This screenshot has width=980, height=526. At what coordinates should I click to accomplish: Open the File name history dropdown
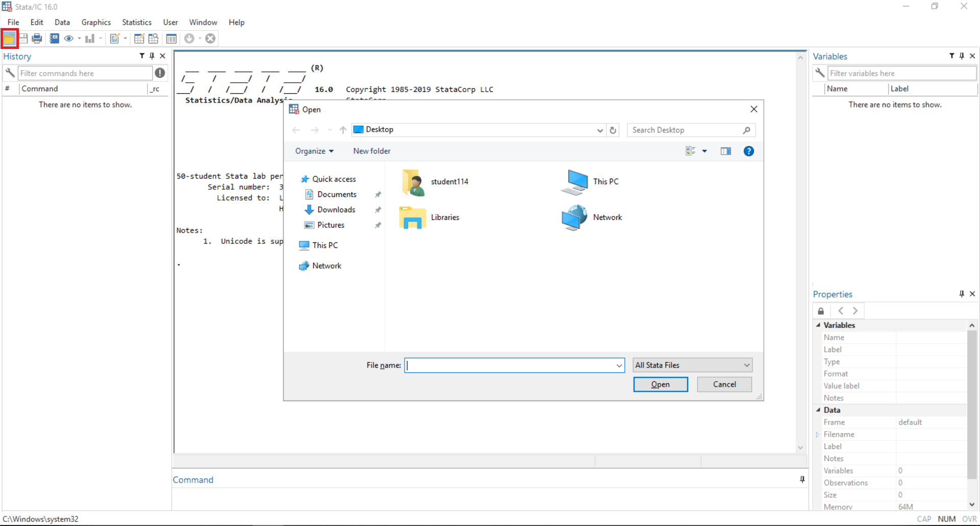619,365
